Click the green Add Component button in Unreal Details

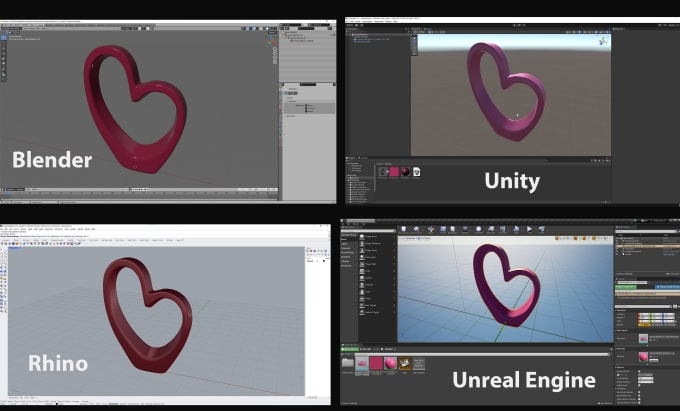[x=625, y=287]
